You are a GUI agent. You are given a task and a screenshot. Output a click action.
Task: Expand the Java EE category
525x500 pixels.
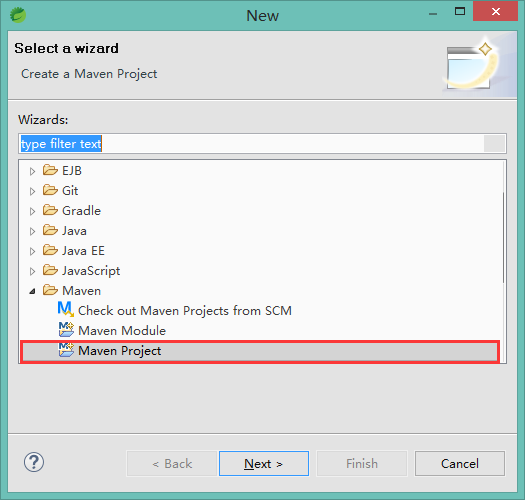tap(32, 251)
